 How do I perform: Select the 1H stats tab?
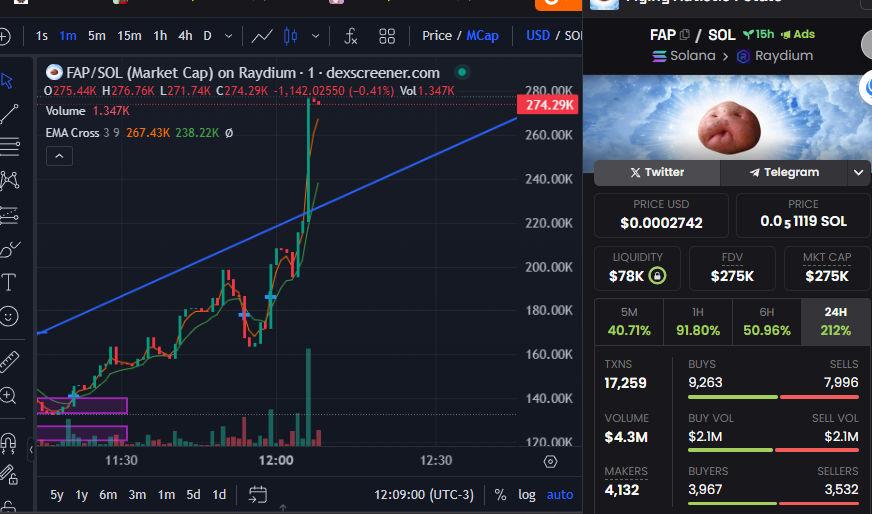tap(698, 322)
